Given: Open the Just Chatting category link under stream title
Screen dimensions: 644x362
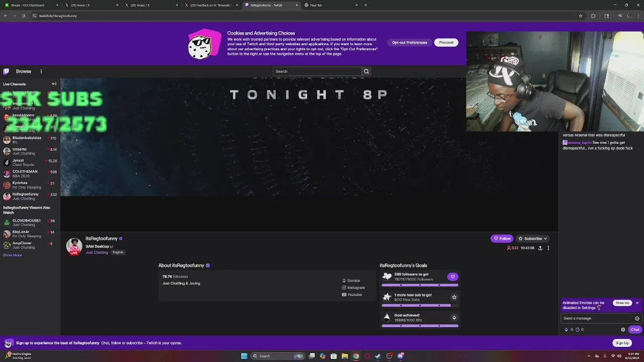Looking at the screenshot, I should coord(97,252).
